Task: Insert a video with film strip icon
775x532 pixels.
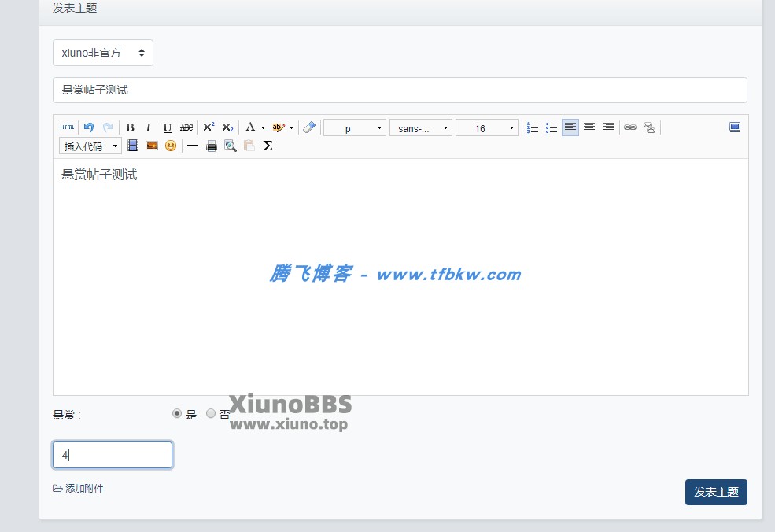Action: pos(133,146)
